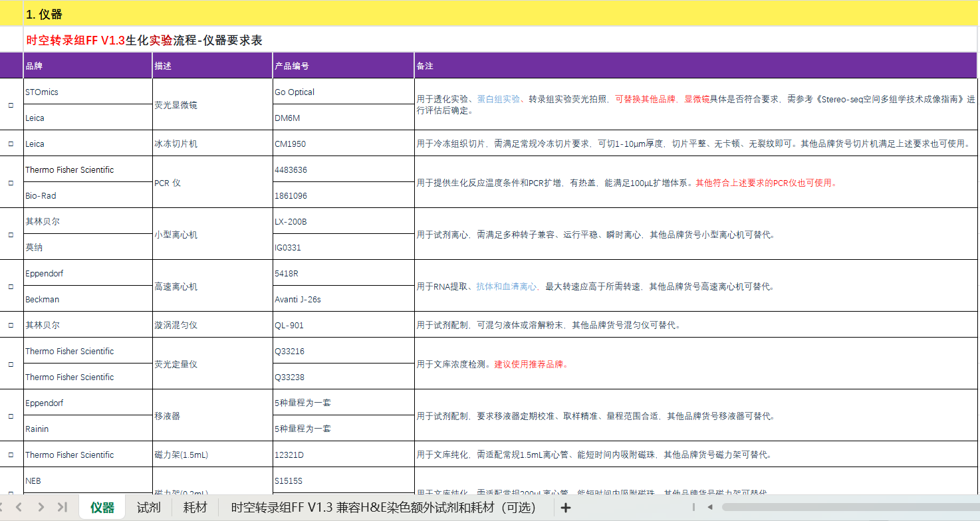Jump to the last sheet tab arrow
980x521 pixels.
(x=62, y=508)
